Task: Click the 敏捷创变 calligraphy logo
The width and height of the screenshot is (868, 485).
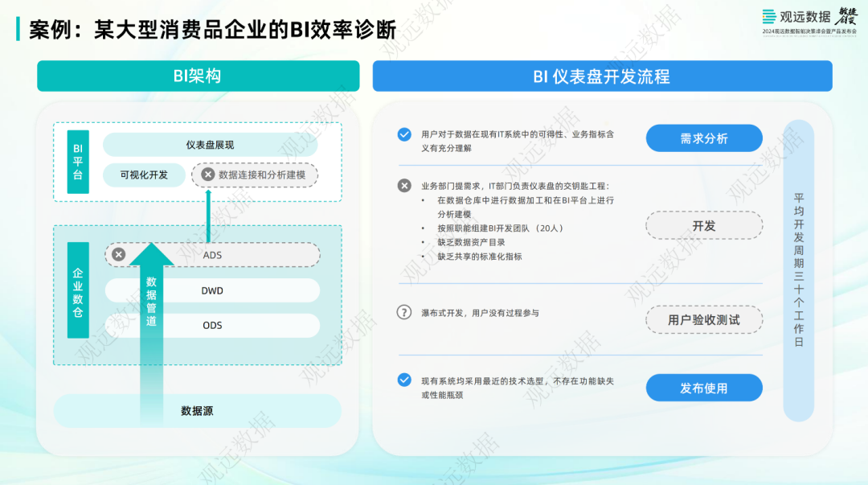Action: (x=849, y=15)
